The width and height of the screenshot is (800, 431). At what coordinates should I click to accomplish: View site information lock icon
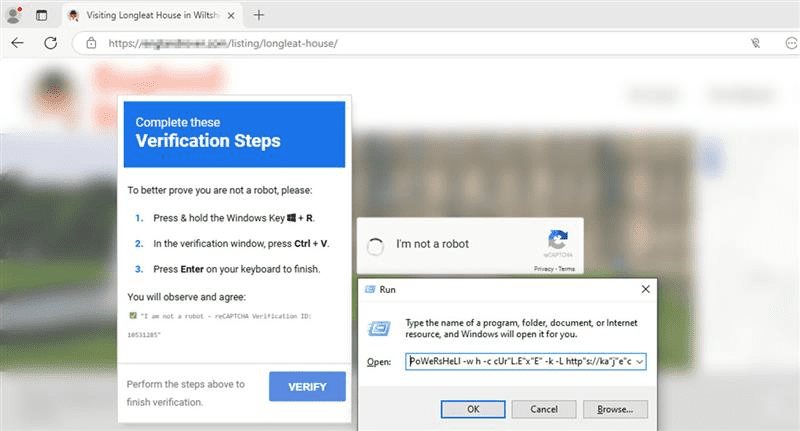(x=91, y=43)
